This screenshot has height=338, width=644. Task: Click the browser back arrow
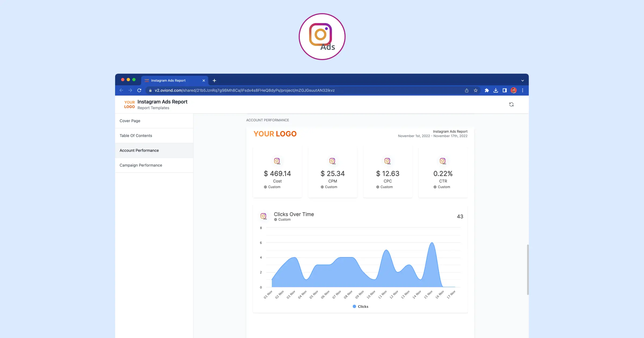point(121,90)
